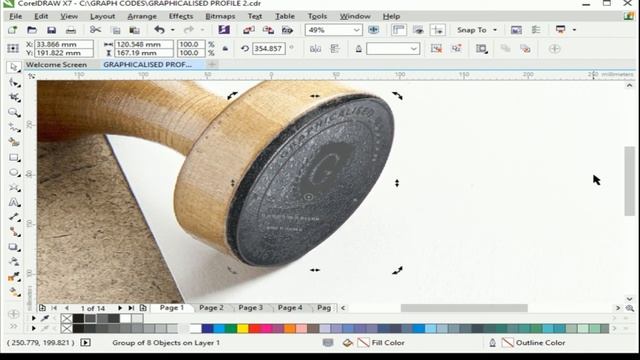The image size is (640, 360).
Task: Select the Transparency tool in the toolbox
Action: tap(14, 262)
